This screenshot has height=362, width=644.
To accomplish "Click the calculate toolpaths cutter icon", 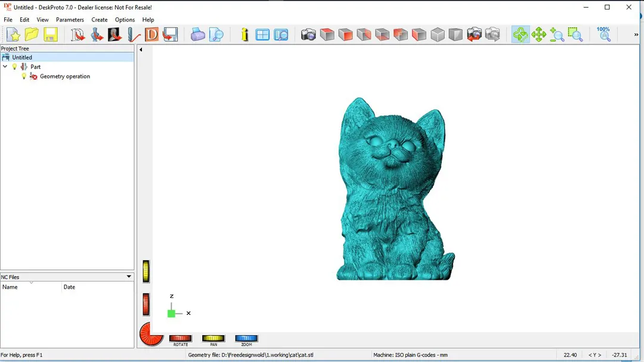I will 134,35.
